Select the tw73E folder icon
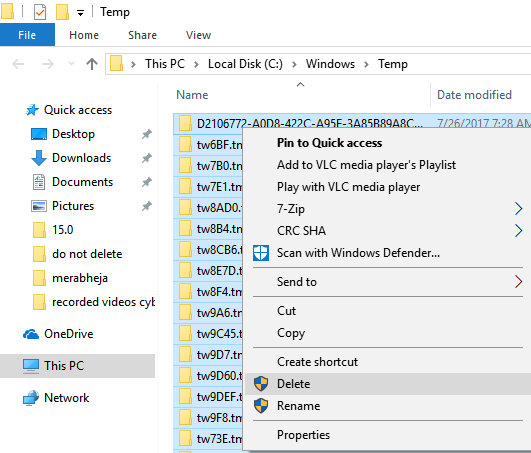The image size is (531, 453). tap(185, 438)
